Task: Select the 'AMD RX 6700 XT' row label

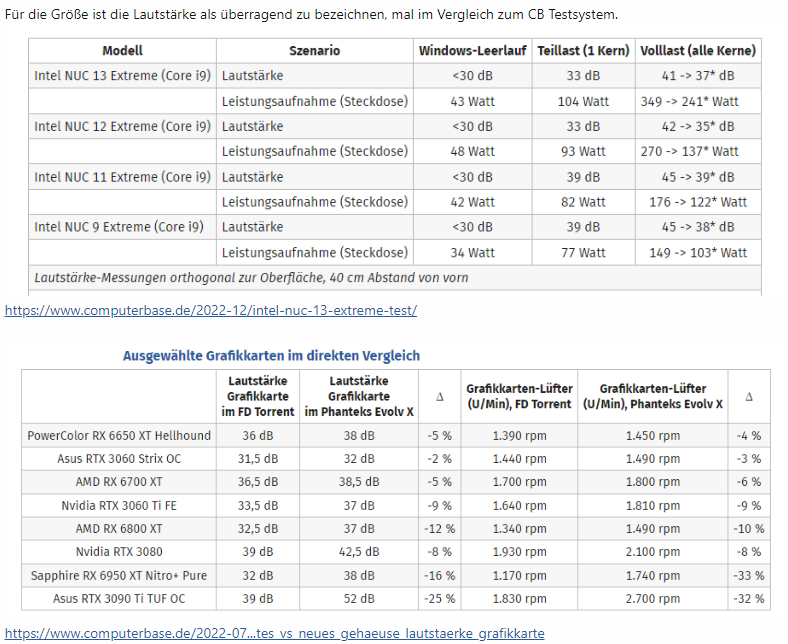Action: 119,482
